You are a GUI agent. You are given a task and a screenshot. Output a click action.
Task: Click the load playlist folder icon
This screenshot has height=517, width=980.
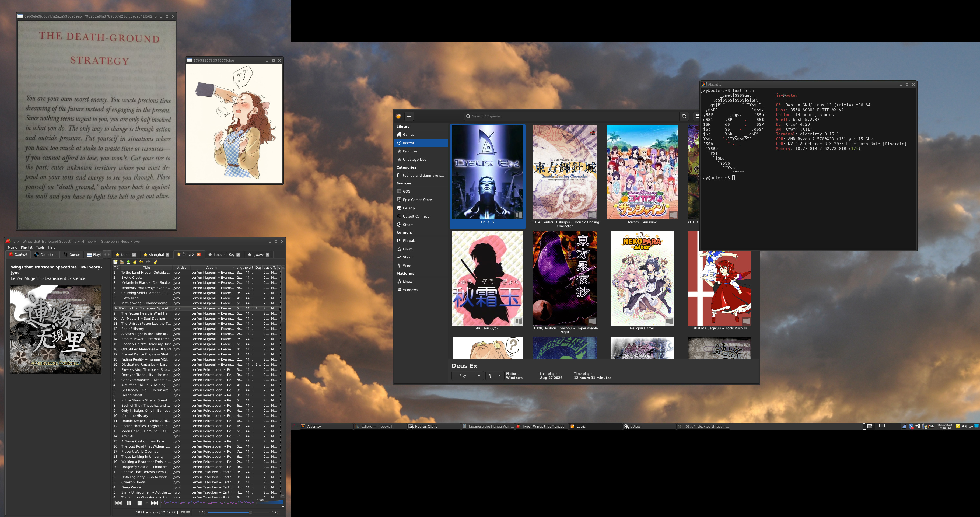coord(122,262)
